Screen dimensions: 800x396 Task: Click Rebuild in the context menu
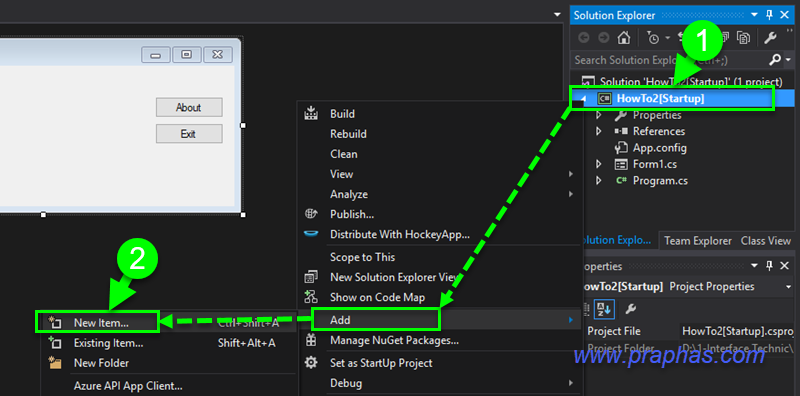[x=348, y=134]
